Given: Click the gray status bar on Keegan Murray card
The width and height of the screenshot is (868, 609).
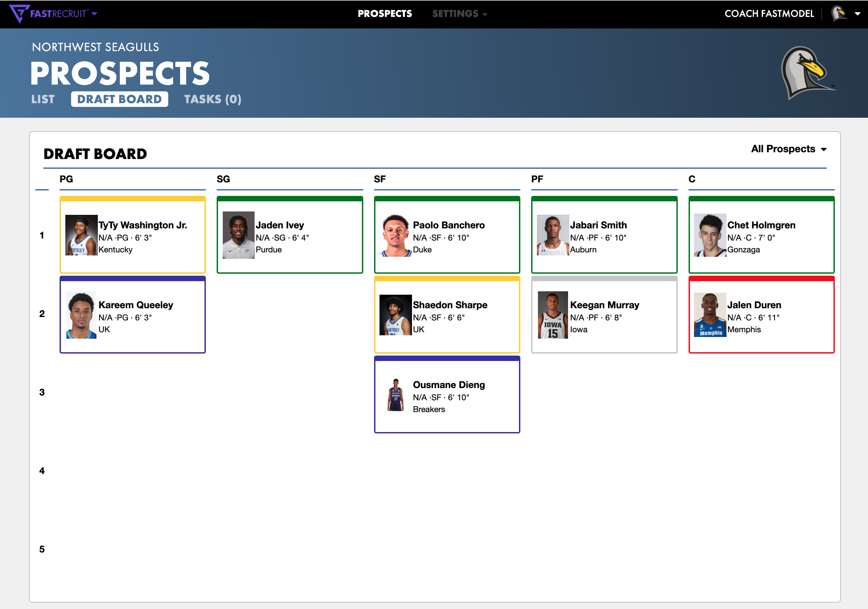Looking at the screenshot, I should [604, 278].
